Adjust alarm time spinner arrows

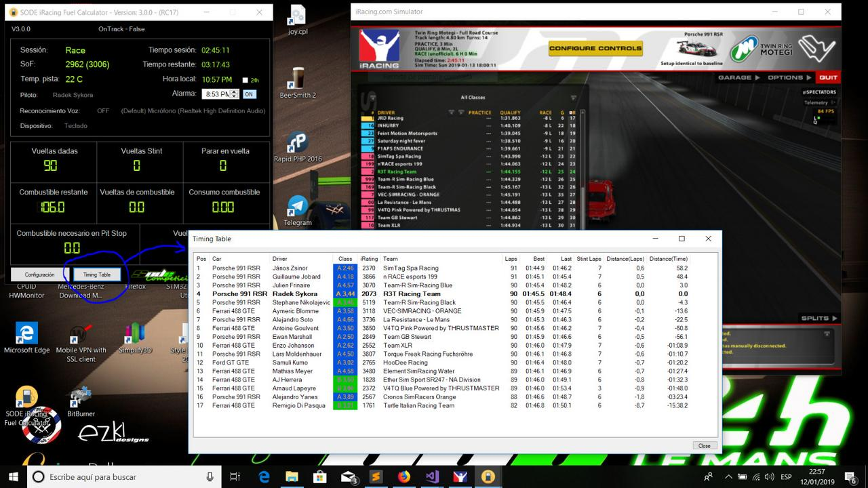click(235, 94)
